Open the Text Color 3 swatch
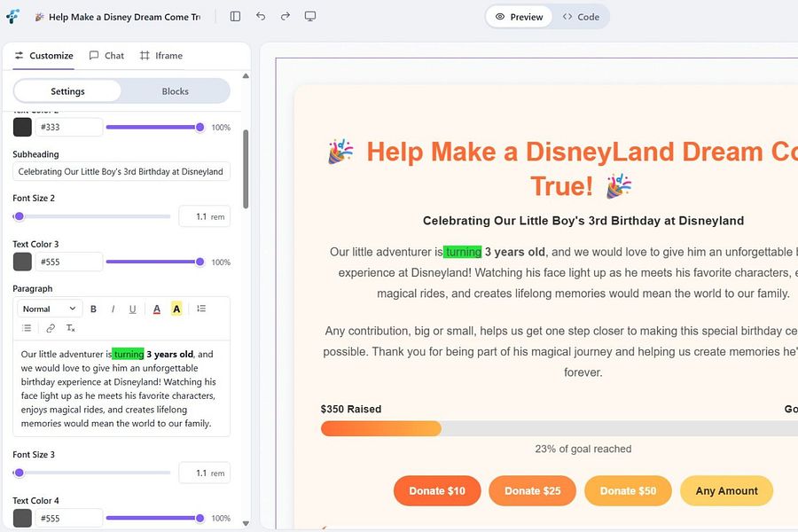This screenshot has width=798, height=532. pos(22,262)
